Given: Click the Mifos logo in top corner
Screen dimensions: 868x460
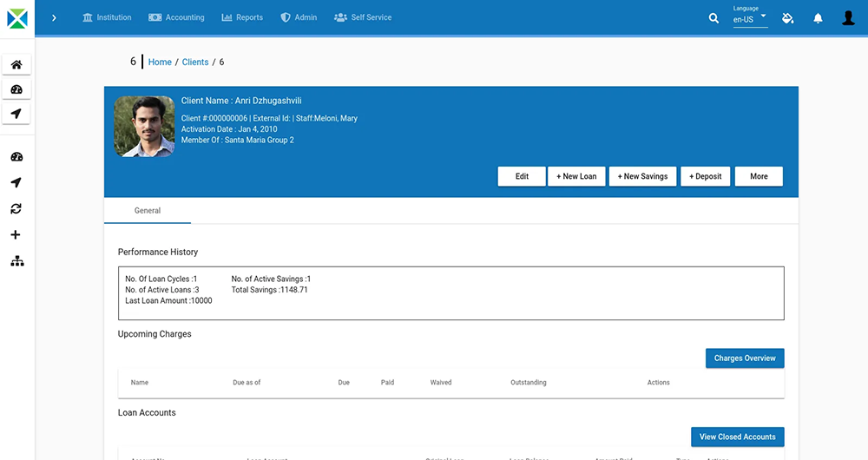Looking at the screenshot, I should tap(17, 18).
